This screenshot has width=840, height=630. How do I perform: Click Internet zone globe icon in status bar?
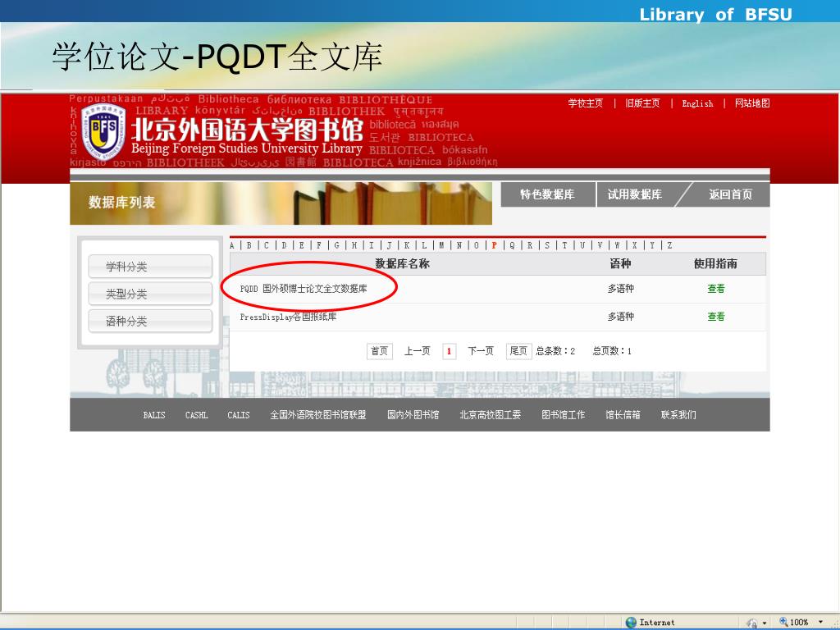coord(631,622)
